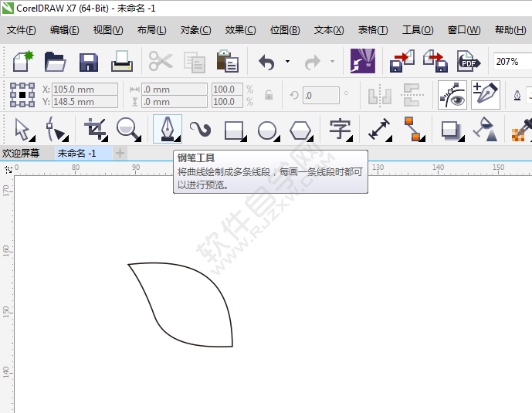
Task: Click the Save floppy disk icon
Action: point(89,61)
